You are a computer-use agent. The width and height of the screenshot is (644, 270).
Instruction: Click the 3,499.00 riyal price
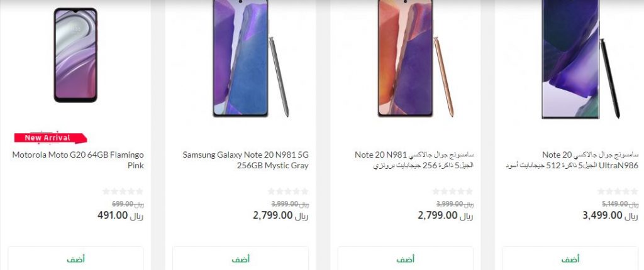click(610, 215)
